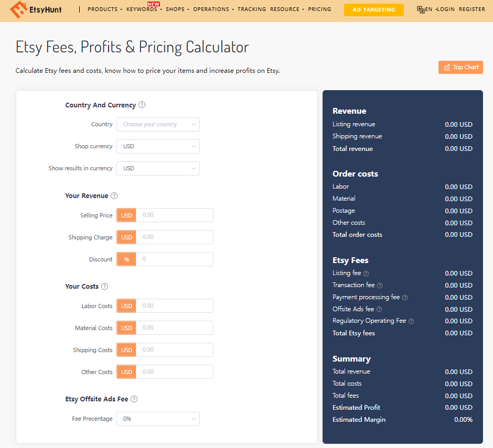Click the Listing fee tooltip icon
The width and height of the screenshot is (493, 448).
pos(366,273)
